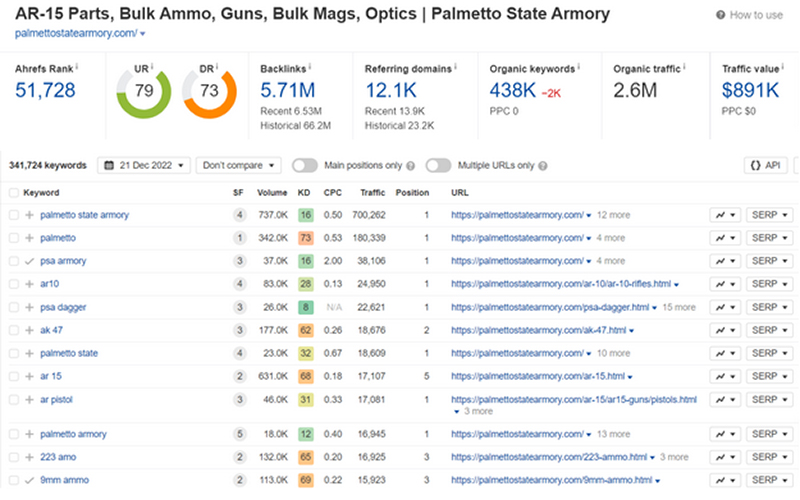Click the SF badge for palmetto armory
The width and height of the screenshot is (800, 500).
(239, 435)
